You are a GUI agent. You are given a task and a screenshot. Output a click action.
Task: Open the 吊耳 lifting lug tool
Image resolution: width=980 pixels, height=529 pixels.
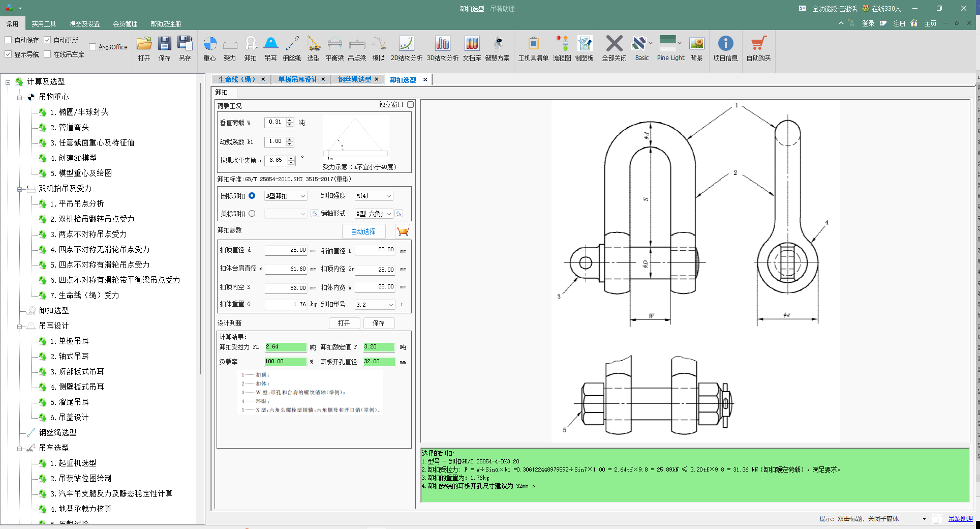tap(270, 49)
